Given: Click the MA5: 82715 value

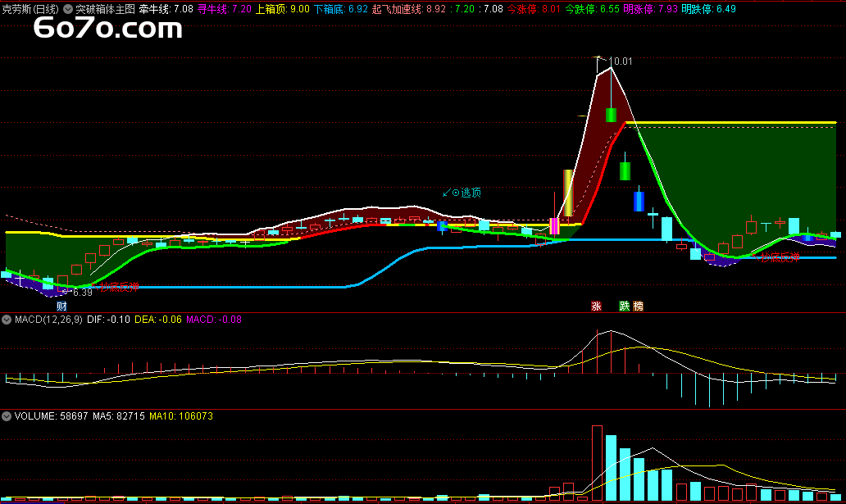Looking at the screenshot, I should (119, 416).
